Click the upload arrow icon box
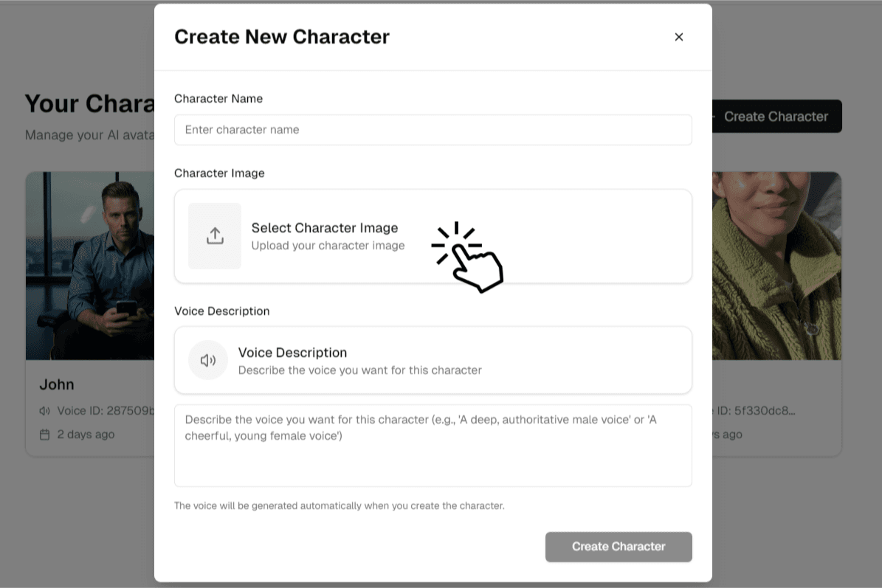 pos(215,236)
